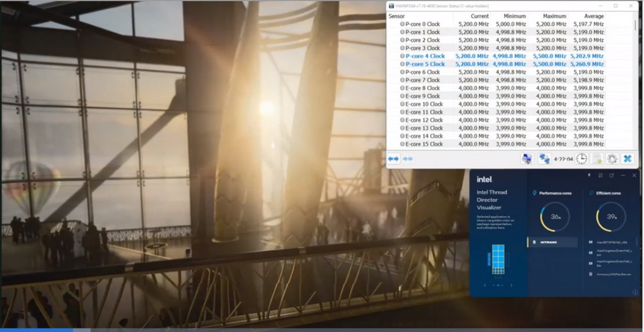Select the P-core 7 Clock row
Viewport: 644px width, 332px height.
tap(496, 80)
